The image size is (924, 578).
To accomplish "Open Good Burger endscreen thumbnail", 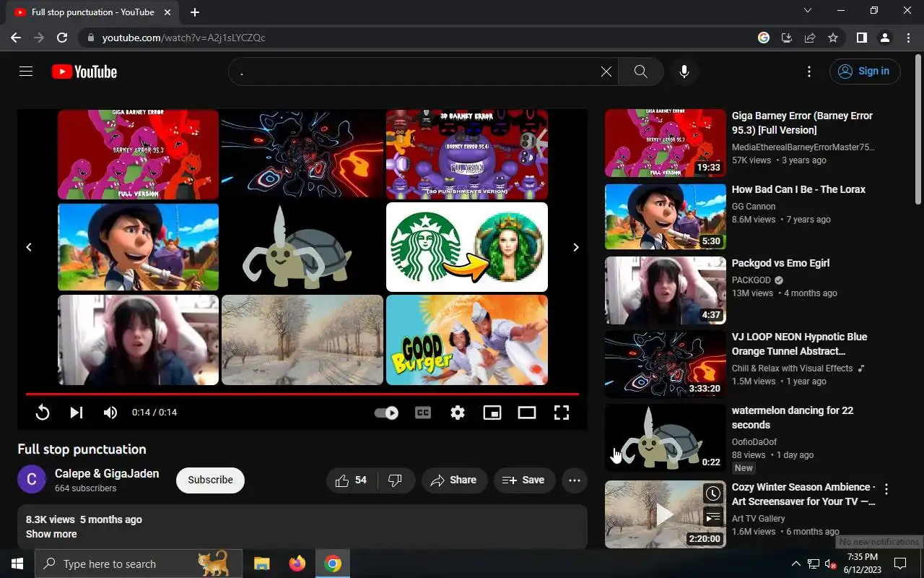I will [467, 340].
